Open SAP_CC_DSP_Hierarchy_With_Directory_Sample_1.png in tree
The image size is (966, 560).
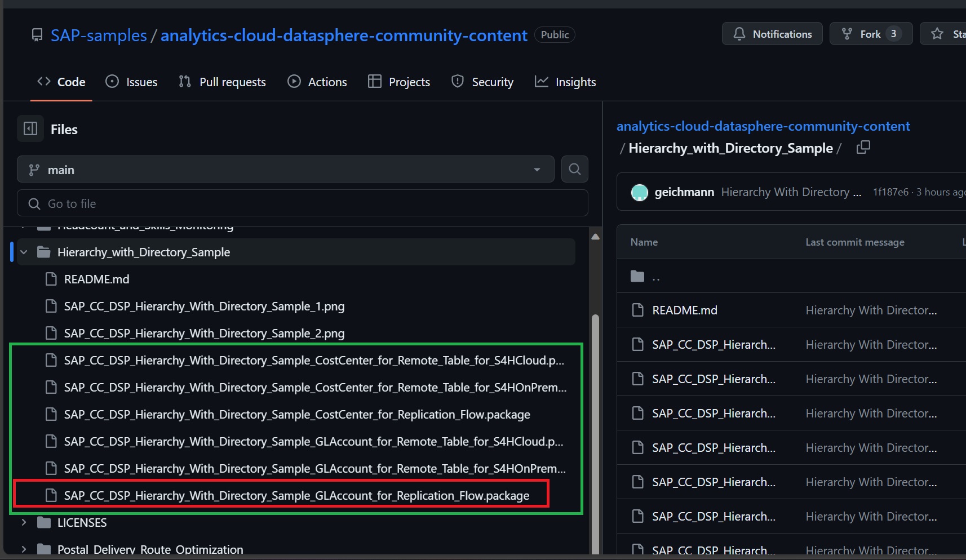[x=204, y=306]
